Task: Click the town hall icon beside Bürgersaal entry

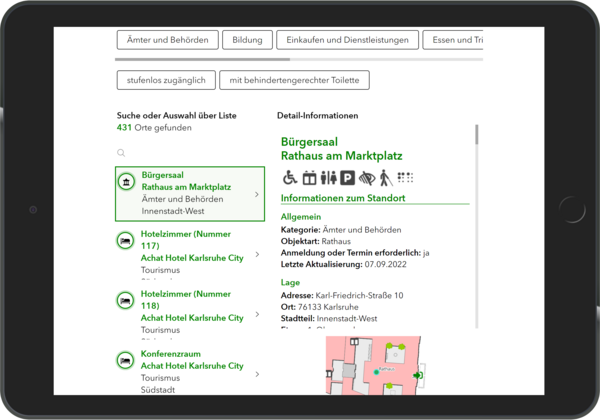Action: pyautogui.click(x=127, y=181)
